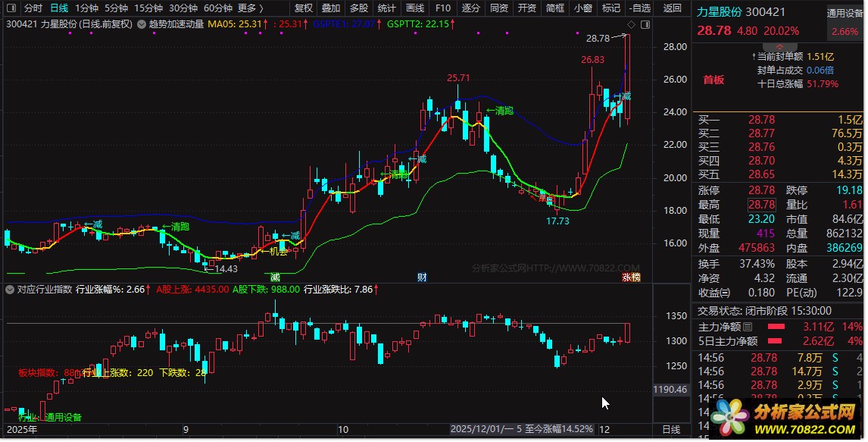Click 返回 to go back
The height and width of the screenshot is (442, 868).
point(672,8)
